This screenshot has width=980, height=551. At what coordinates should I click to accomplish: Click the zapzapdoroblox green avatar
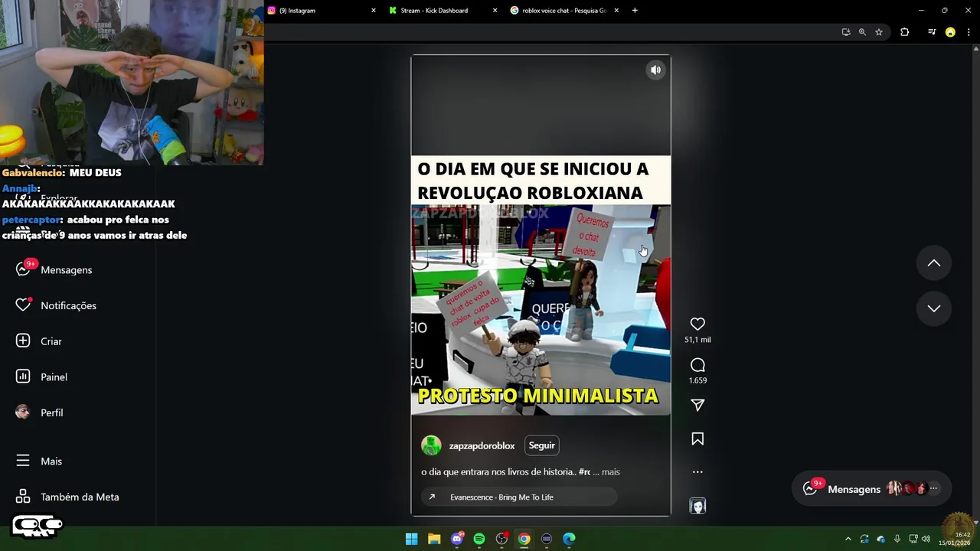point(431,445)
